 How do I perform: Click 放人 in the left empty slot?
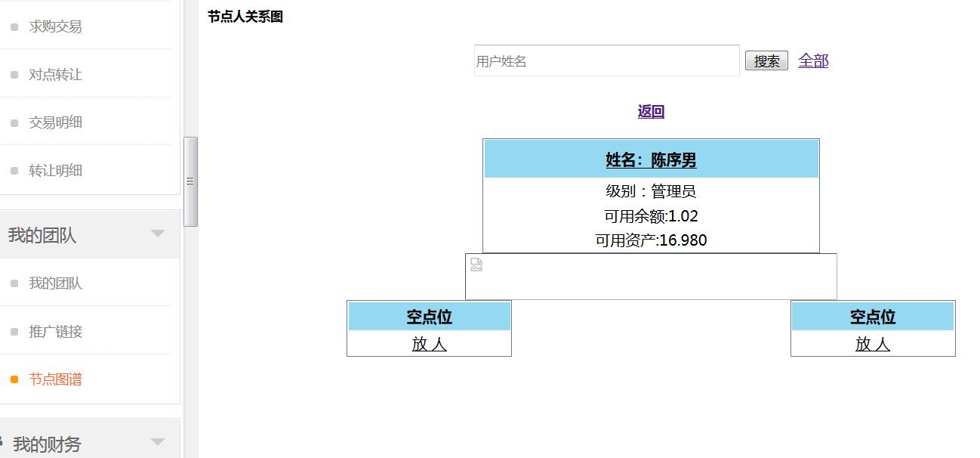429,344
